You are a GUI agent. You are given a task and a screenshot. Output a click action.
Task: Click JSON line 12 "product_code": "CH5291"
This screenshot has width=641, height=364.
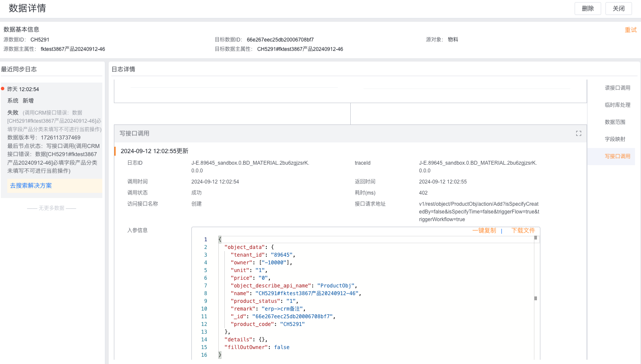coord(268,324)
